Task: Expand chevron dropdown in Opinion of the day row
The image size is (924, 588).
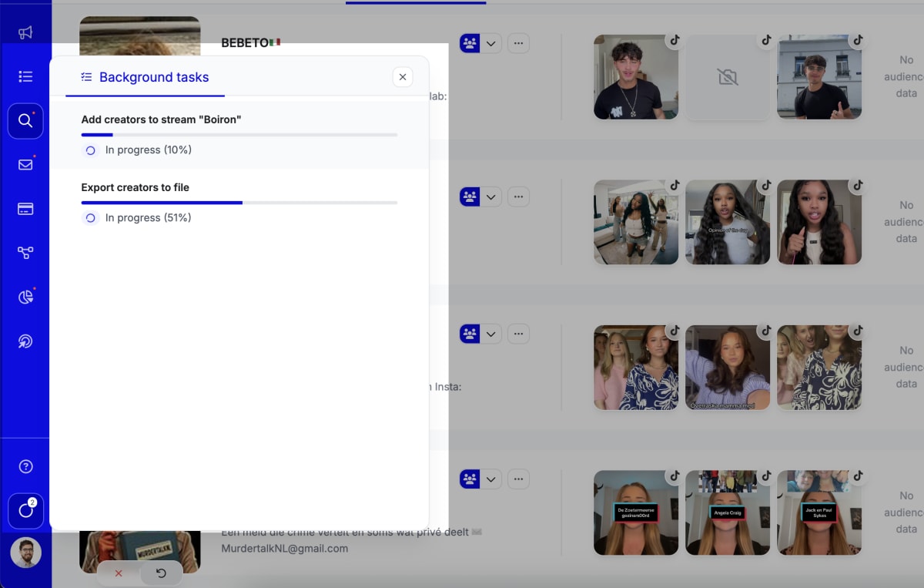Action: point(491,197)
